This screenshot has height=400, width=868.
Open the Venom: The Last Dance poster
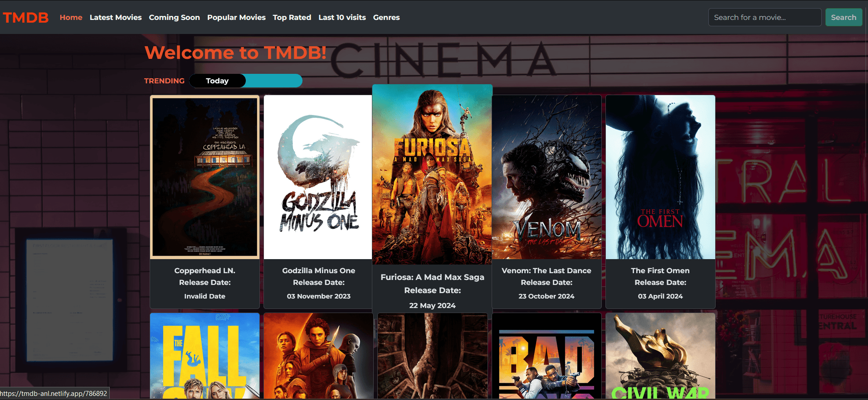pos(547,177)
